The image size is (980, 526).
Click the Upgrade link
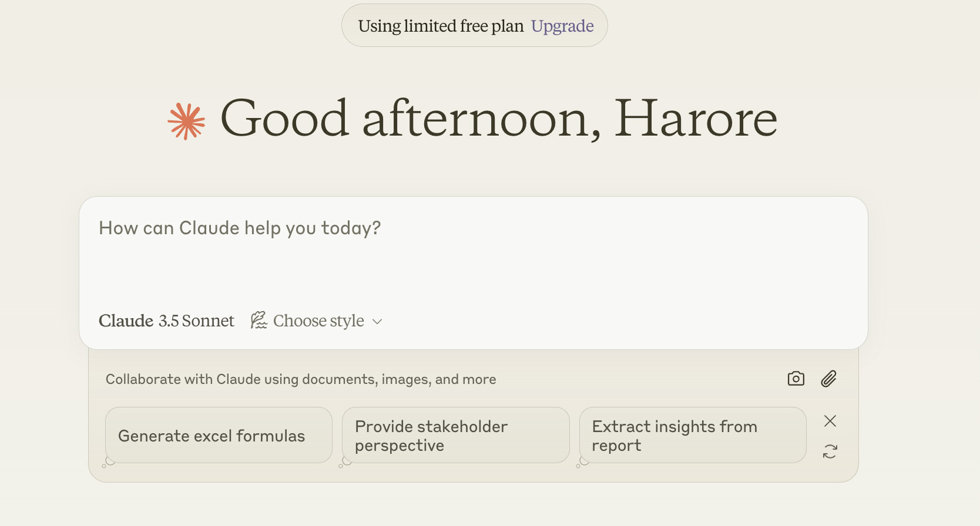coord(562,26)
